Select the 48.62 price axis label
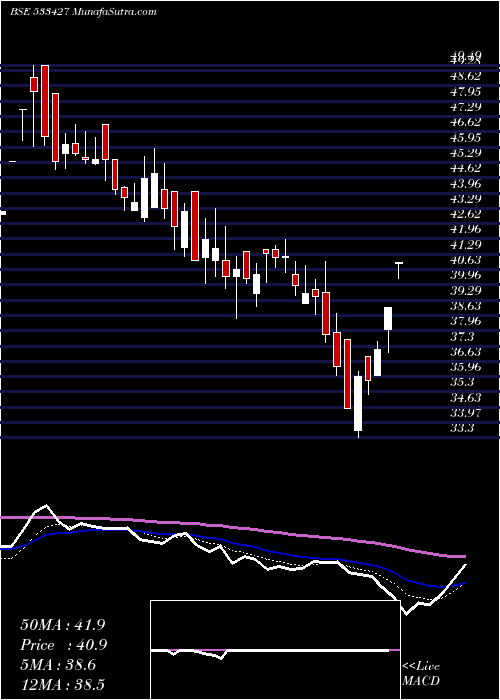The height and width of the screenshot is (700, 500). click(466, 76)
